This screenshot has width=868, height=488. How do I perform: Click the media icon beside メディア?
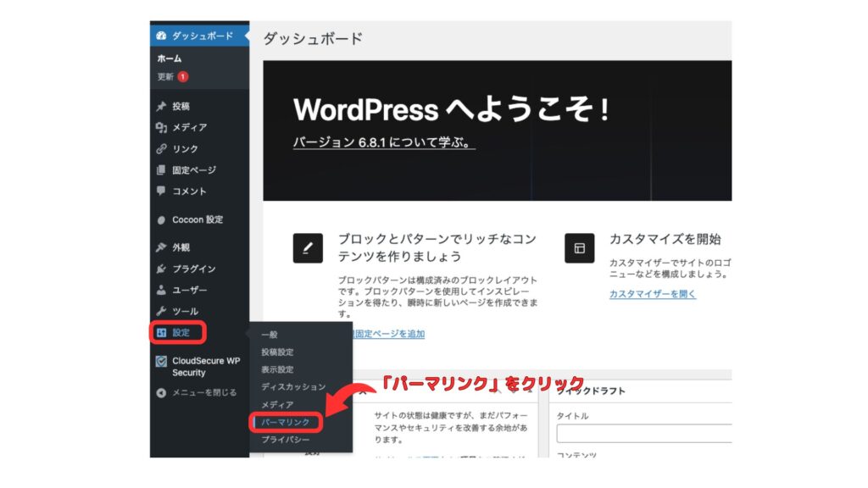click(161, 127)
